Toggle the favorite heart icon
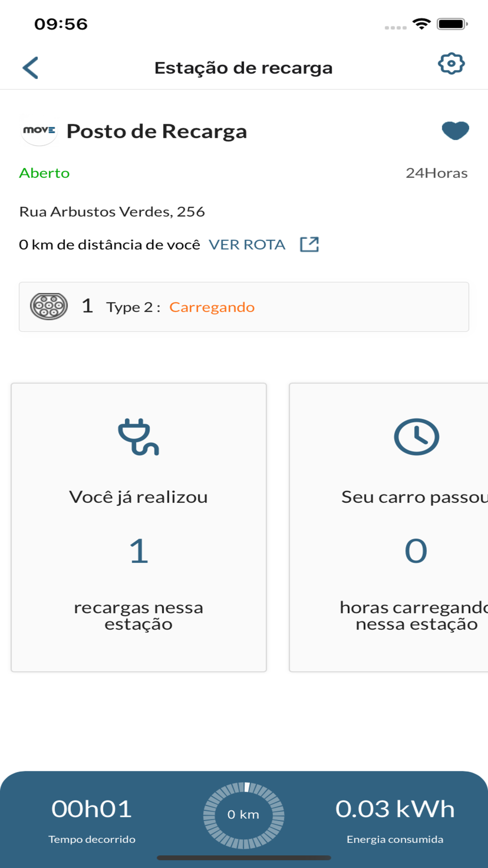 pos(455,131)
